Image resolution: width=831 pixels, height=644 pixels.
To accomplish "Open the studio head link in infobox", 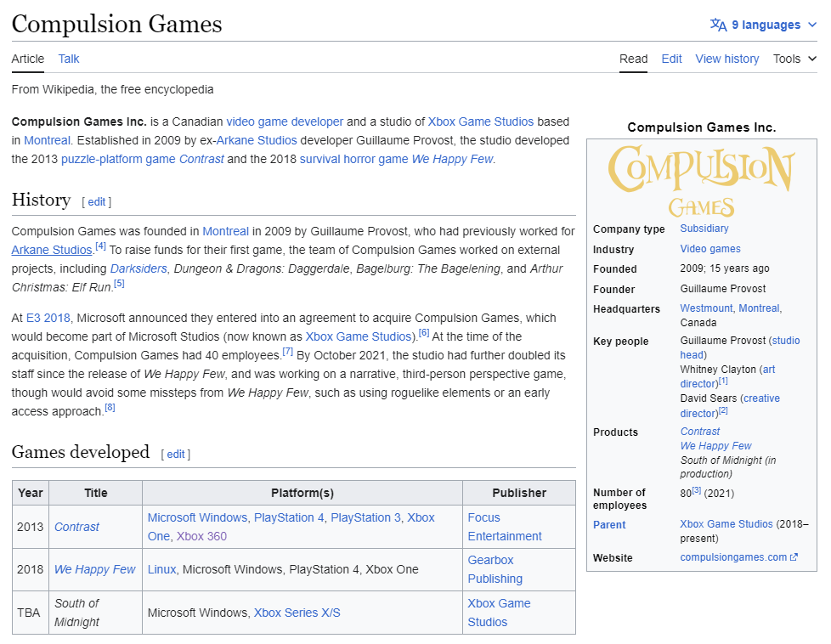I will (740, 347).
